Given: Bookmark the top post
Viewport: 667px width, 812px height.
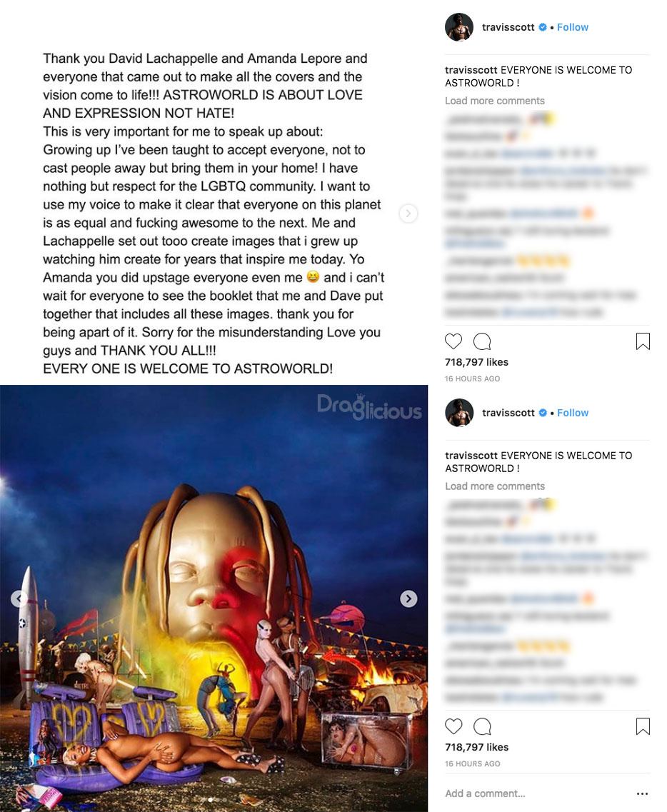Looking at the screenshot, I should [x=643, y=341].
